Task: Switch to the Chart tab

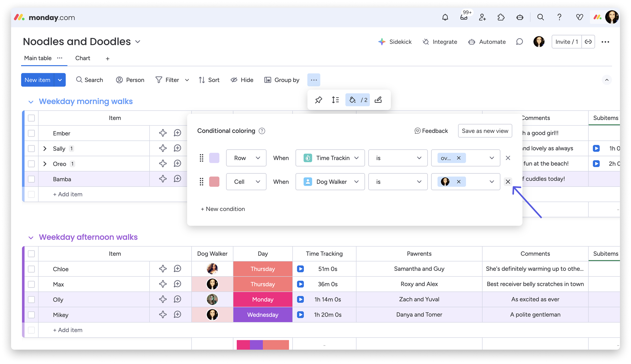Action: (83, 58)
